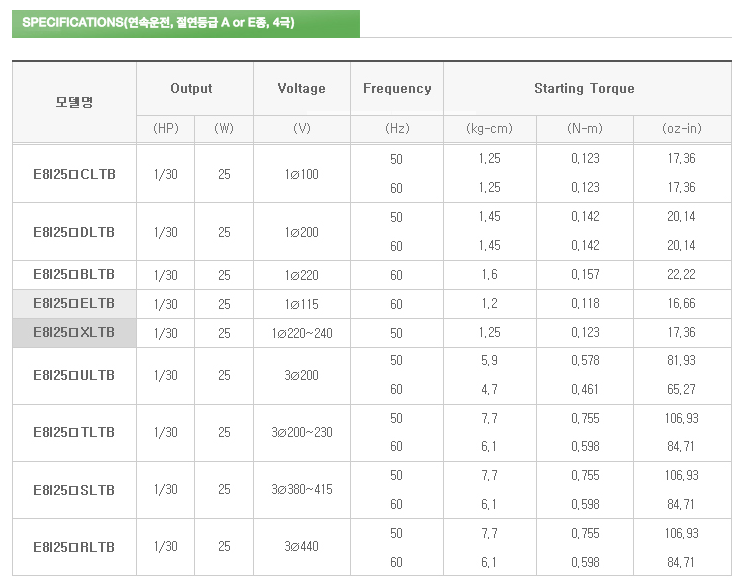Click the Starting Torque header
Viewport: 747px width, 585px height.
pos(584,89)
